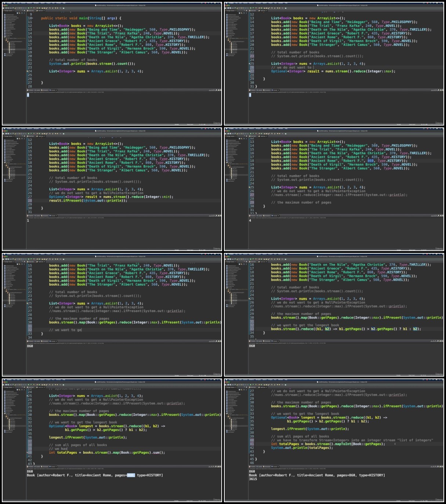This screenshot has height=504, width=446.
Task: Click line number 9 in the editor gutter
Action: point(31,14)
